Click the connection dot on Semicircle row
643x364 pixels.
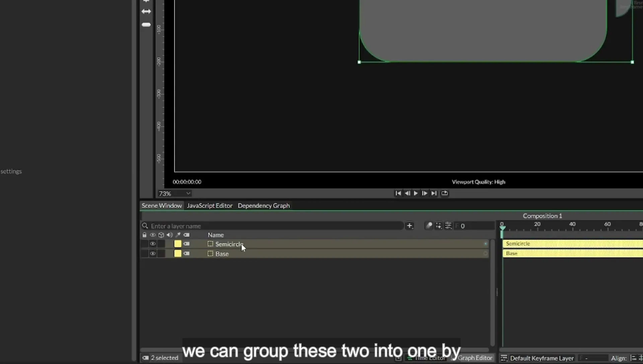pyautogui.click(x=485, y=244)
